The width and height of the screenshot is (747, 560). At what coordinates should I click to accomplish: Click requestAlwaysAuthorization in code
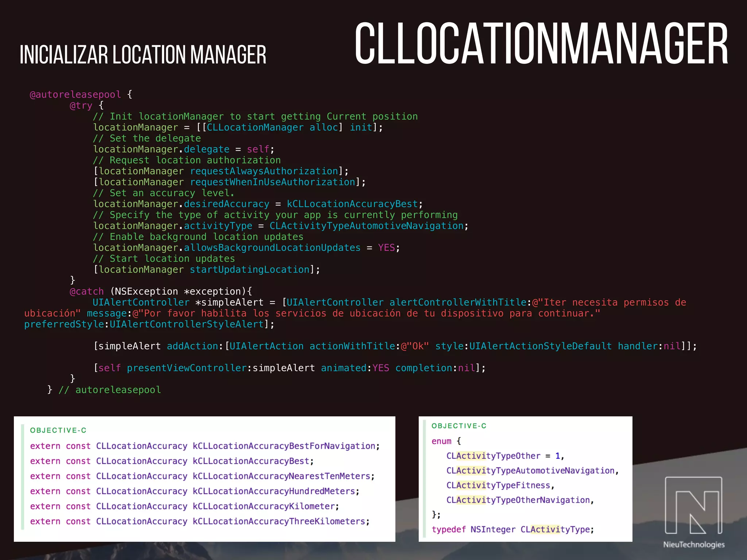tap(264, 171)
